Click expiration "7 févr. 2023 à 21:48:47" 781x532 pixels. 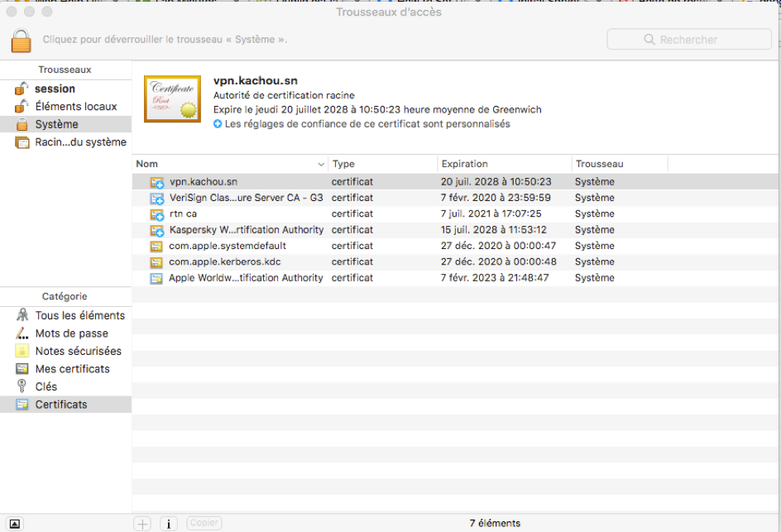[495, 277]
